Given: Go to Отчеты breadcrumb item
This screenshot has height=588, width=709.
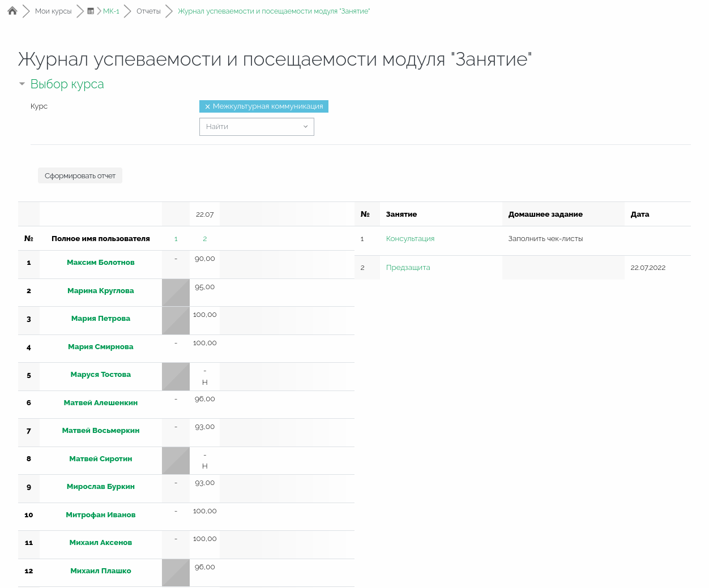Looking at the screenshot, I should [148, 11].
